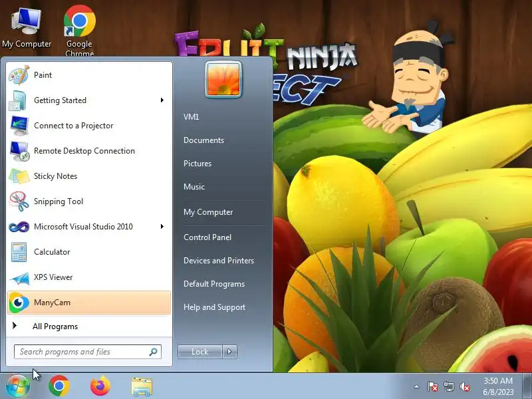The height and width of the screenshot is (399, 532).
Task: Open the VM1 user folder
Action: point(191,117)
